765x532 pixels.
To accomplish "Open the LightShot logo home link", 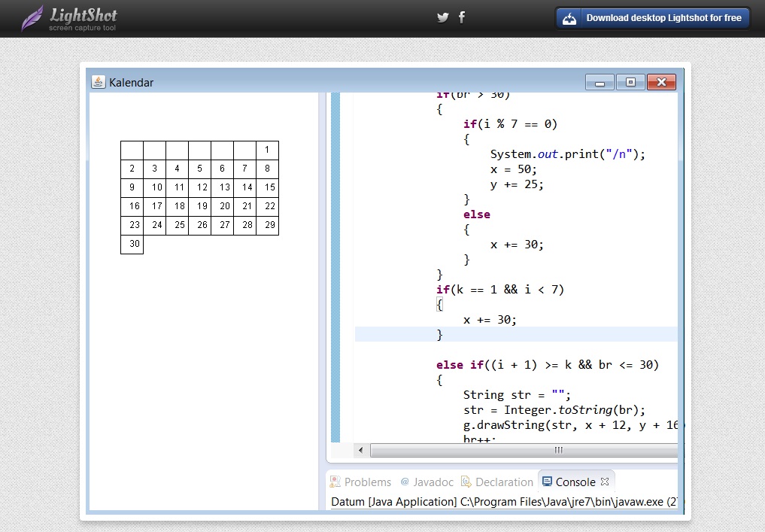I will click(69, 19).
